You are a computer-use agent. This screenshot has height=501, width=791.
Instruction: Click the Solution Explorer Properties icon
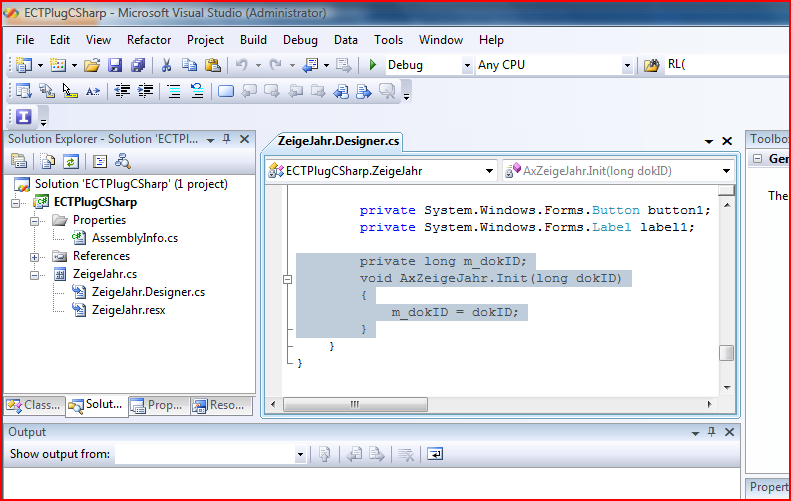(19, 161)
